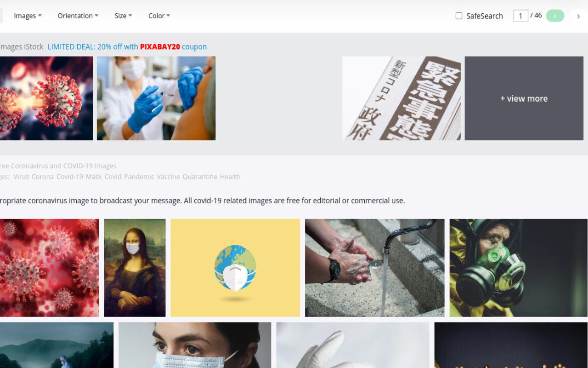Open the PIXABAY20 limited deal link
The width and height of the screenshot is (588, 368).
[127, 46]
